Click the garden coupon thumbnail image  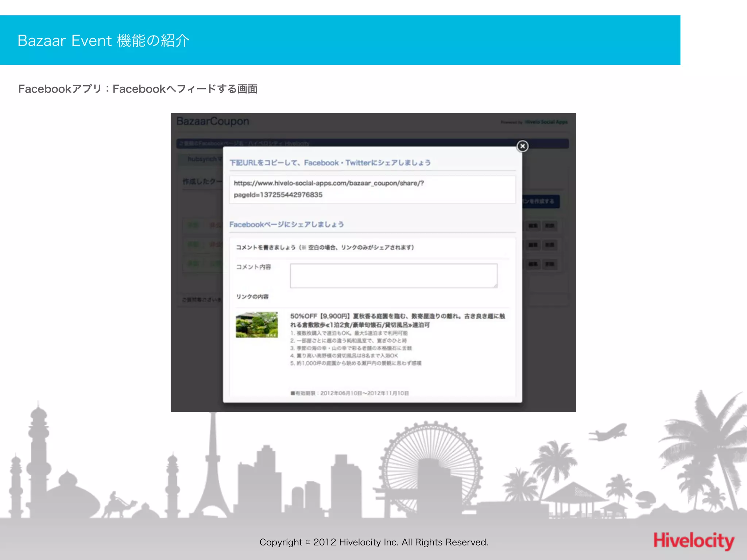257,324
